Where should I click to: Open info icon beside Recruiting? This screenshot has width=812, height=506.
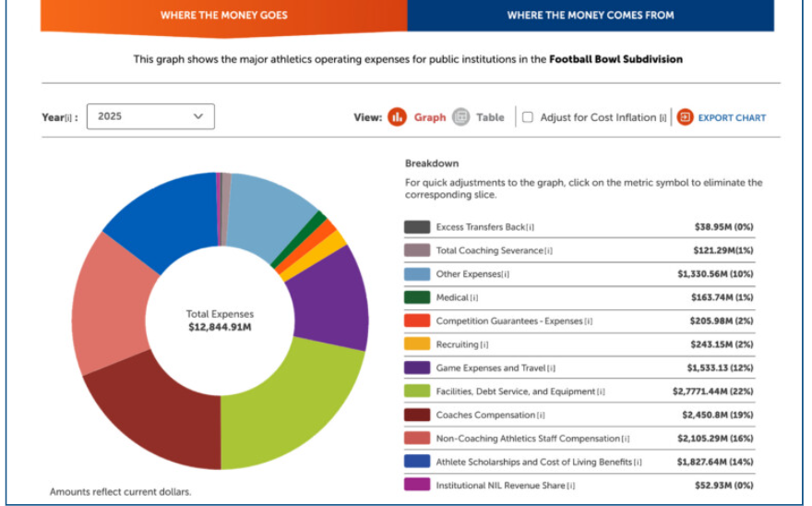coord(484,344)
